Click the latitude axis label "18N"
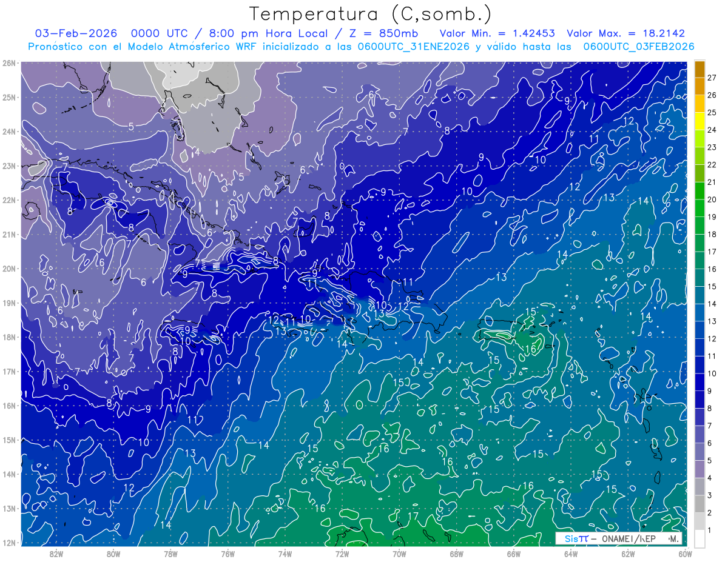Screen dimensions: 728x562 point(9,337)
